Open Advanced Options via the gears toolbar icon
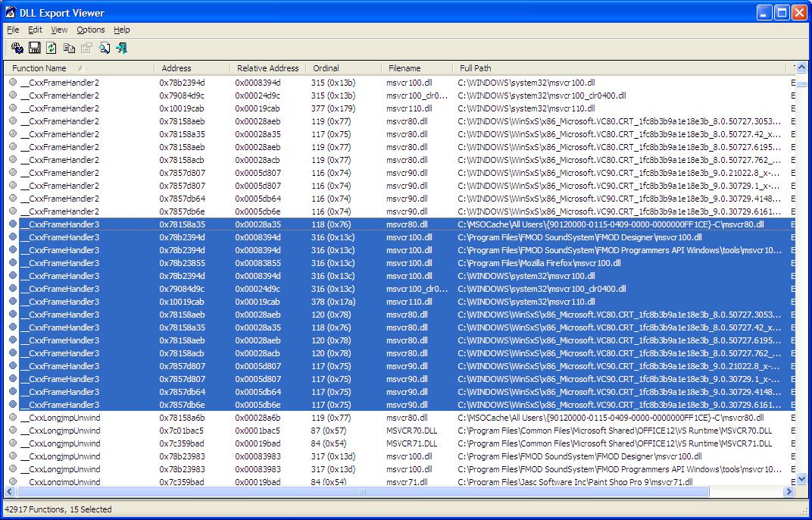This screenshot has width=812, height=520. 17,48
